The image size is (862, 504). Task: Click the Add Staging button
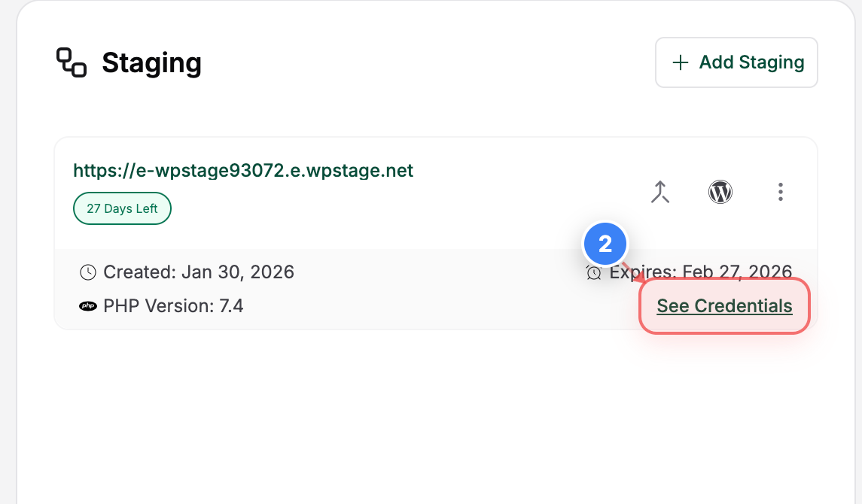point(736,62)
